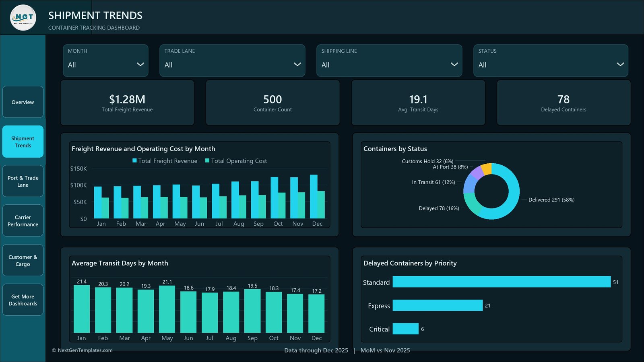644x362 pixels.
Task: Expand the Trade Lane dropdown
Action: (x=232, y=60)
